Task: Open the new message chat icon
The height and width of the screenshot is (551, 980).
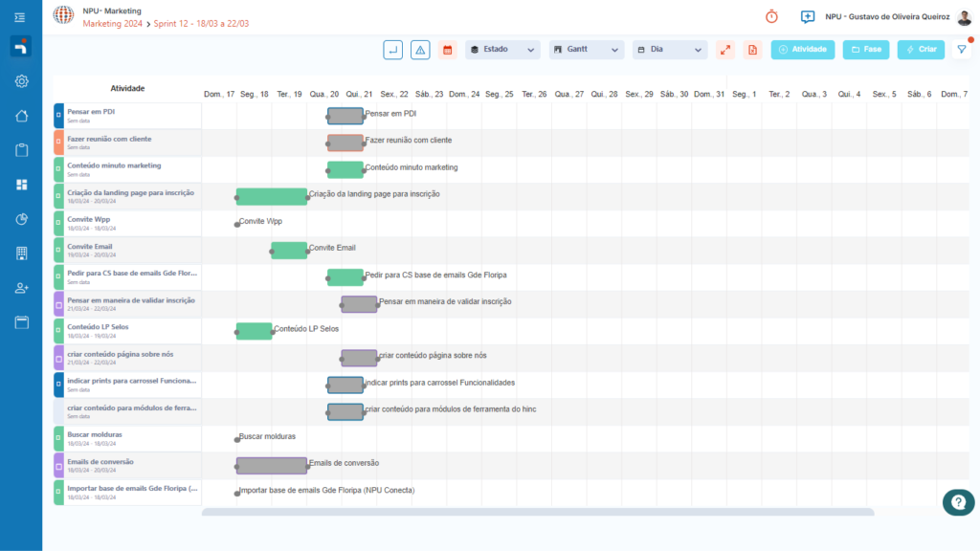Action: coord(808,16)
